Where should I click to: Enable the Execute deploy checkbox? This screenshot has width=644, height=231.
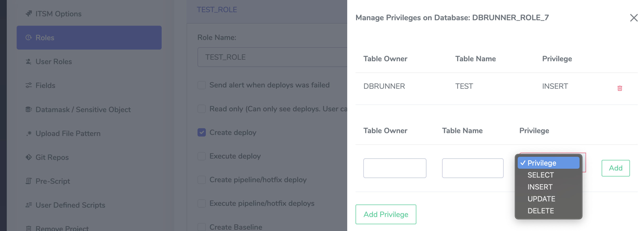(x=202, y=156)
